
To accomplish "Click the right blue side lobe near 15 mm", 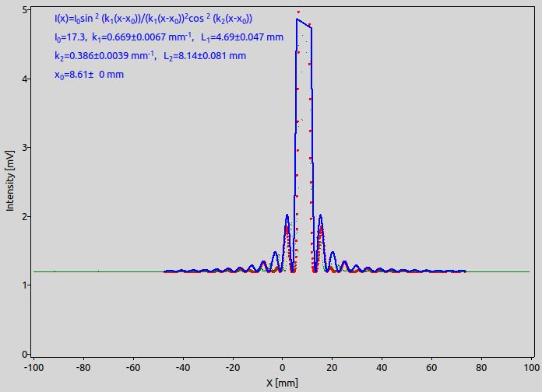I will pyautogui.click(x=320, y=216).
